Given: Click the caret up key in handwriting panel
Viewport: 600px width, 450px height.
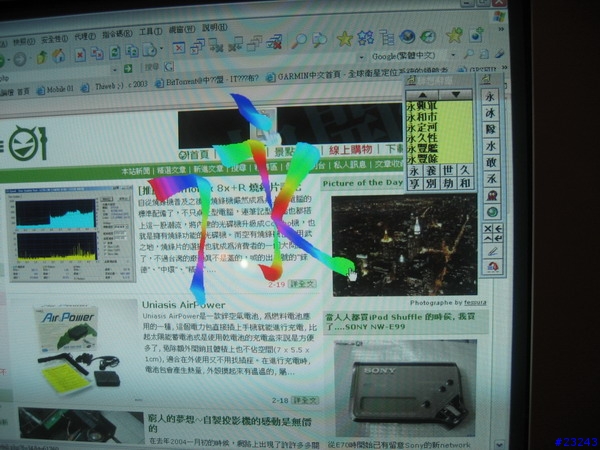Looking at the screenshot, I should click(x=488, y=238).
